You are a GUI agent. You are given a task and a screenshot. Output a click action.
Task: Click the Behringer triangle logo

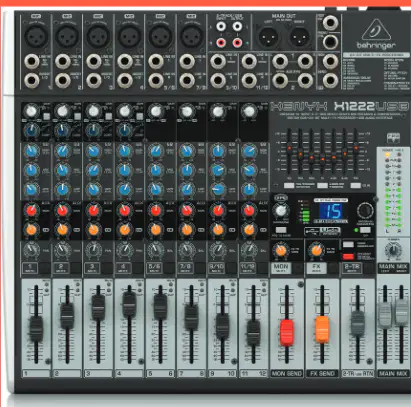coord(376,29)
